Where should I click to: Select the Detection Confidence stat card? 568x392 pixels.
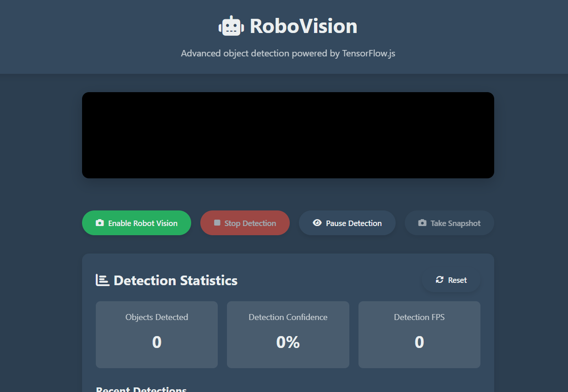[288, 334]
